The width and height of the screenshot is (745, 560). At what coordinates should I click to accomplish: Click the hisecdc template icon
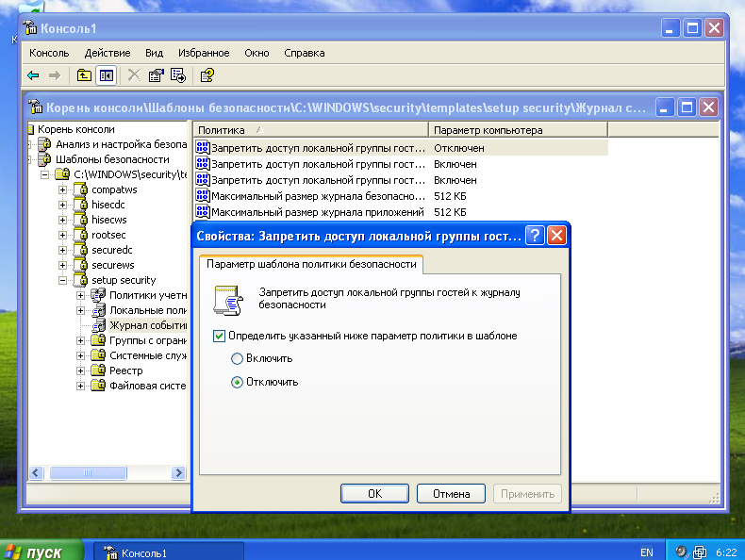(81, 205)
